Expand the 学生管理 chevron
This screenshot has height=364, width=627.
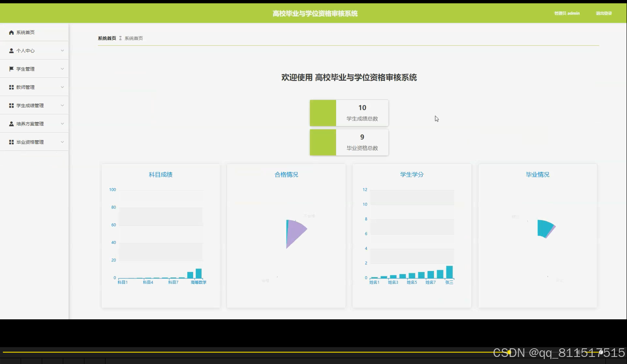pos(62,69)
